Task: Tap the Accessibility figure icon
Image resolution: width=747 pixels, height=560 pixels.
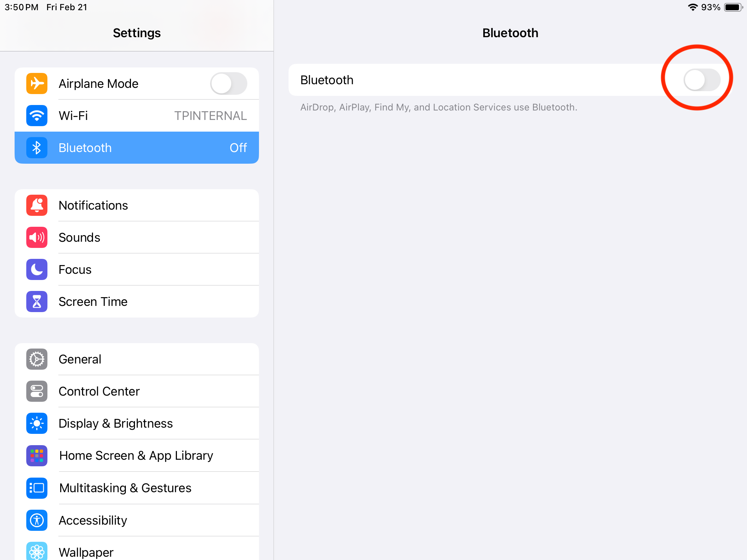Action: tap(37, 520)
